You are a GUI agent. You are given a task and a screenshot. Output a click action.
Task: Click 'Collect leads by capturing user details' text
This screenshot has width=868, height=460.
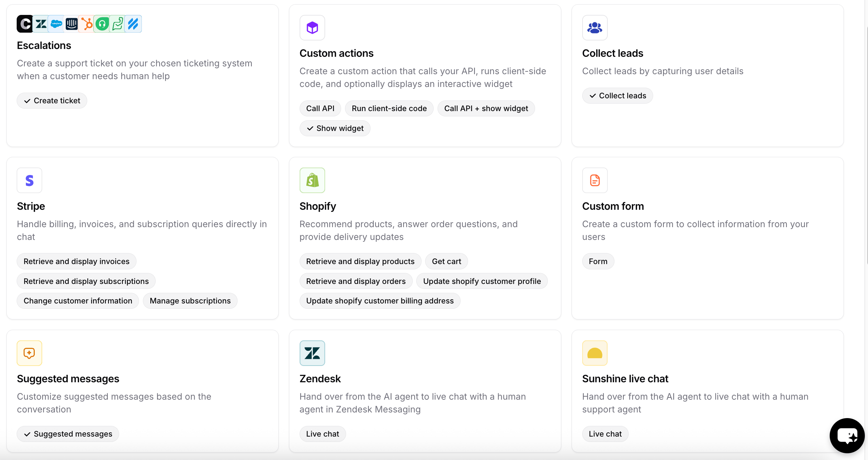(x=663, y=71)
